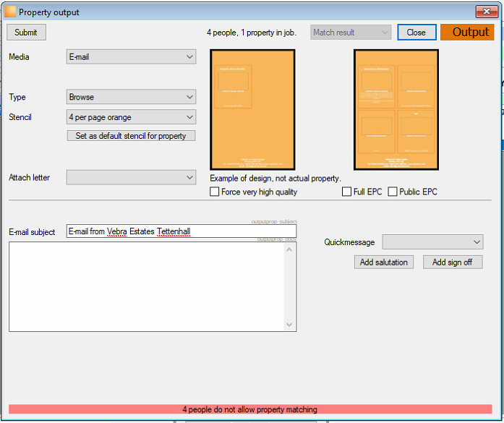Click inside the e-mail body text area
504x423 pixels.
coord(147,286)
